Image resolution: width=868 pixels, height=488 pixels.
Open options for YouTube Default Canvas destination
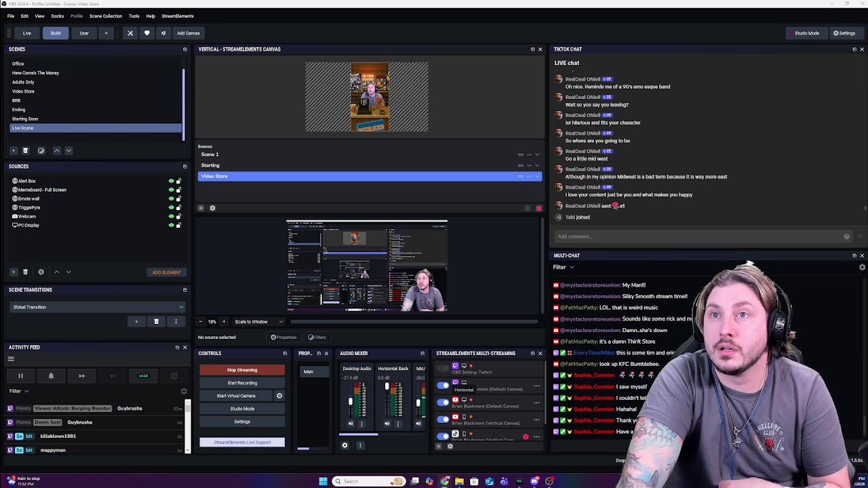(x=536, y=403)
